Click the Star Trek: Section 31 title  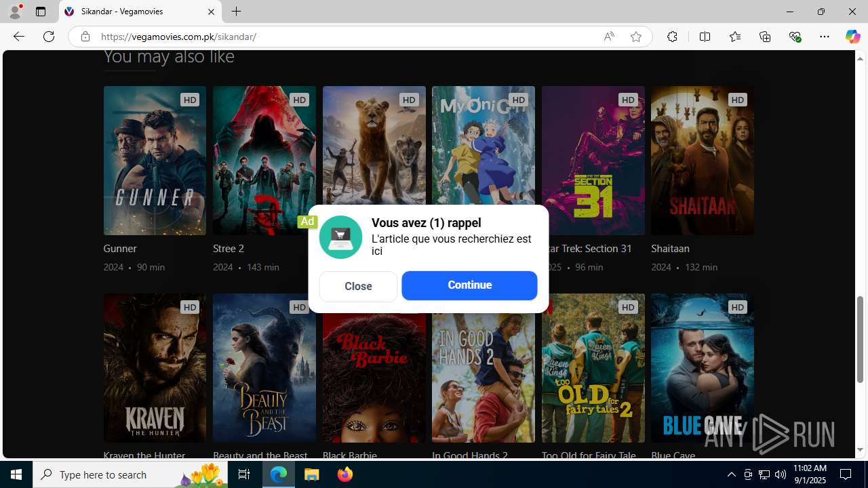coord(589,249)
